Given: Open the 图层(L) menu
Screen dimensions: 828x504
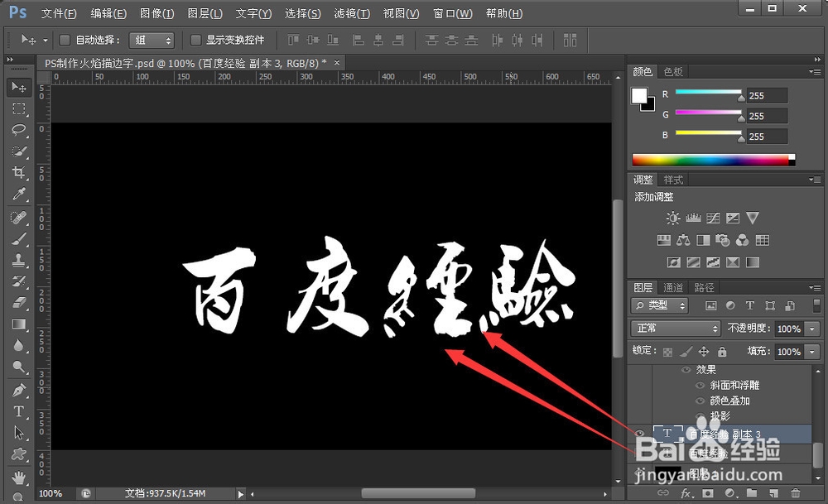Looking at the screenshot, I should click(205, 14).
